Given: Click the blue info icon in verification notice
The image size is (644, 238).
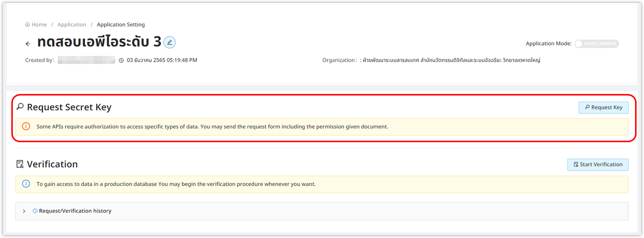Looking at the screenshot, I should click(x=26, y=184).
